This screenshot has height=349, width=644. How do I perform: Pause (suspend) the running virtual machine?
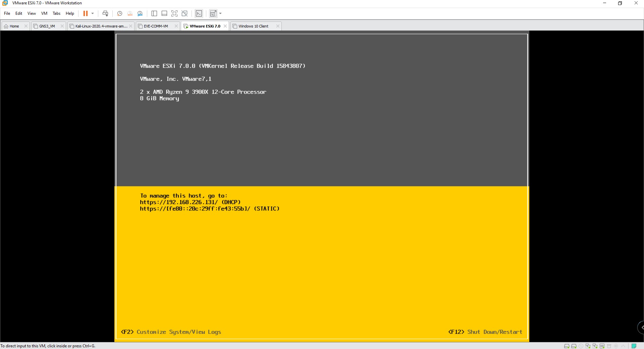[x=85, y=13]
